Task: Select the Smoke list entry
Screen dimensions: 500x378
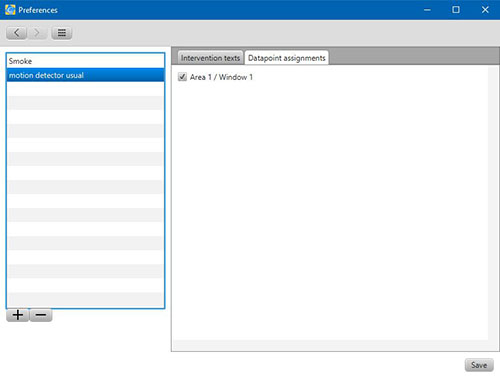Action: (85, 61)
